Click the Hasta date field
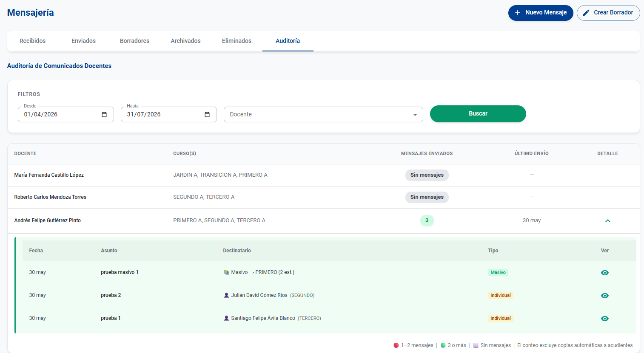The width and height of the screenshot is (644, 353). pyautogui.click(x=169, y=114)
